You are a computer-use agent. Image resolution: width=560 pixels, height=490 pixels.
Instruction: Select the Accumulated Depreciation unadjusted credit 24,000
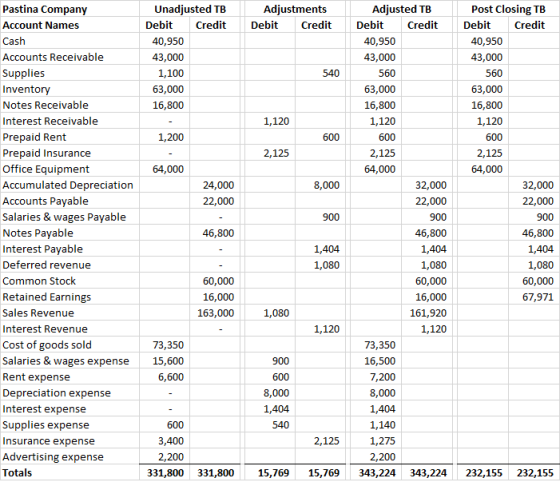coord(215,185)
